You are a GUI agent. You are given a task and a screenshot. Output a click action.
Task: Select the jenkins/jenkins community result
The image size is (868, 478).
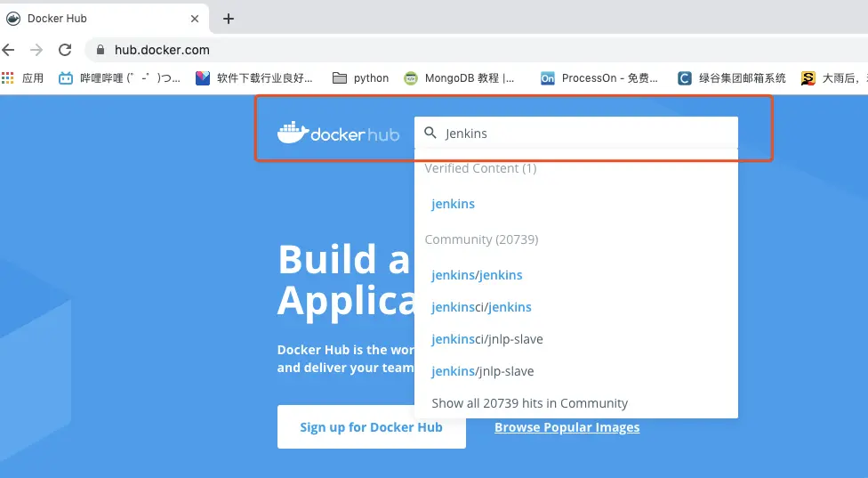pos(477,275)
